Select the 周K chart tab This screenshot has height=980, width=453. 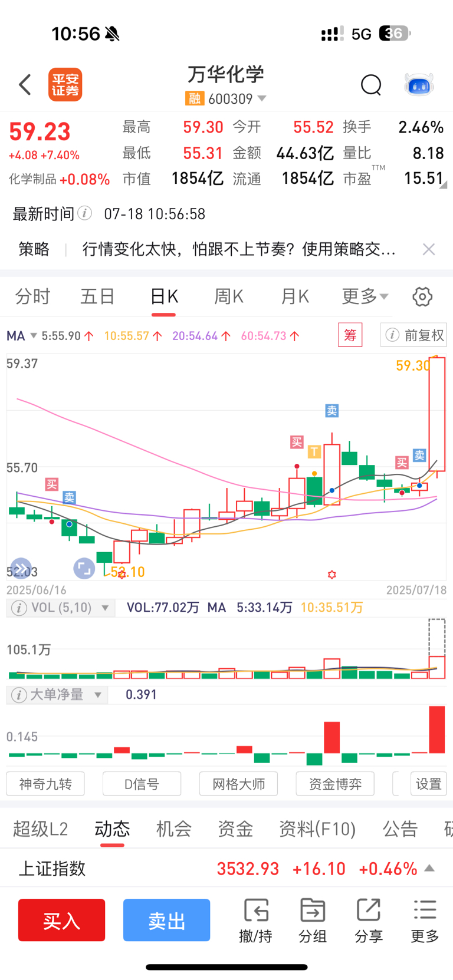[x=229, y=296]
